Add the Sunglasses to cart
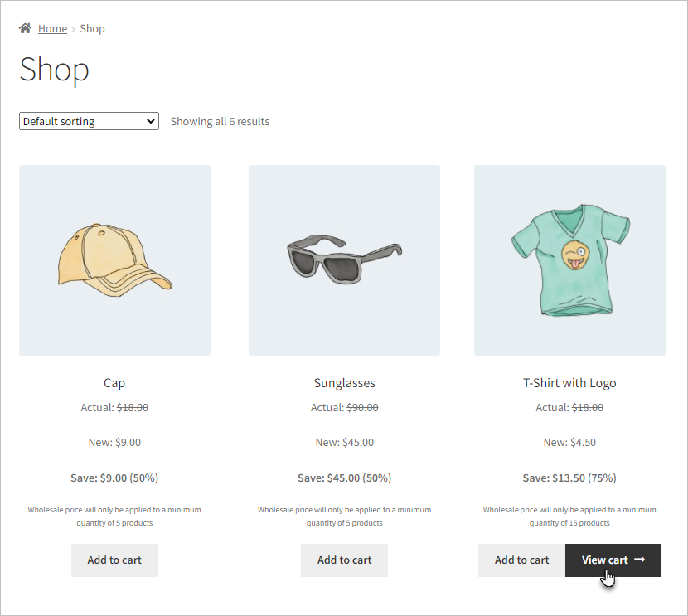This screenshot has height=616, width=688. tap(344, 560)
